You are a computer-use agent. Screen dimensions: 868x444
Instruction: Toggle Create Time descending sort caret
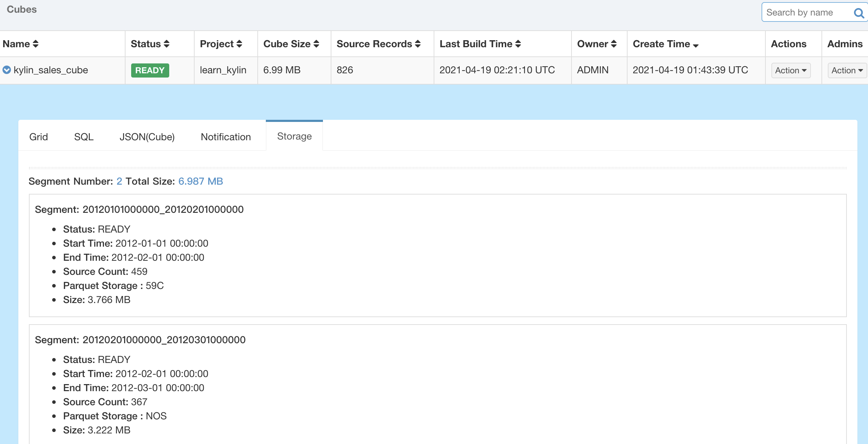click(696, 45)
